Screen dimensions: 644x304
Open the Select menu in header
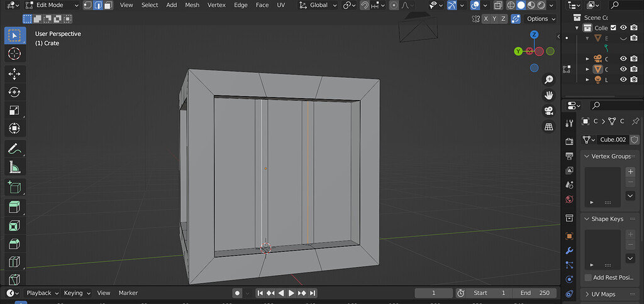tap(150, 5)
